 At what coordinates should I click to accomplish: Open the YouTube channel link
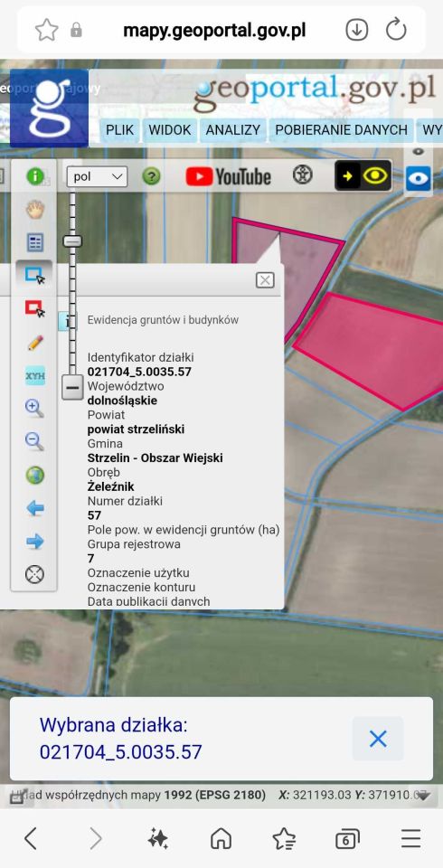pos(228,176)
